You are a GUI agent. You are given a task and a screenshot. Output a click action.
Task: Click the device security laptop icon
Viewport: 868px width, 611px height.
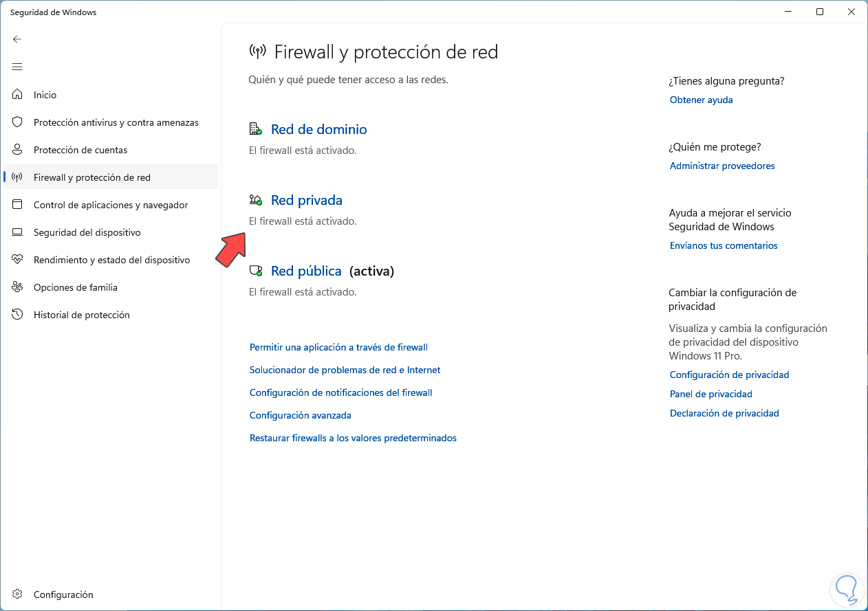click(18, 232)
